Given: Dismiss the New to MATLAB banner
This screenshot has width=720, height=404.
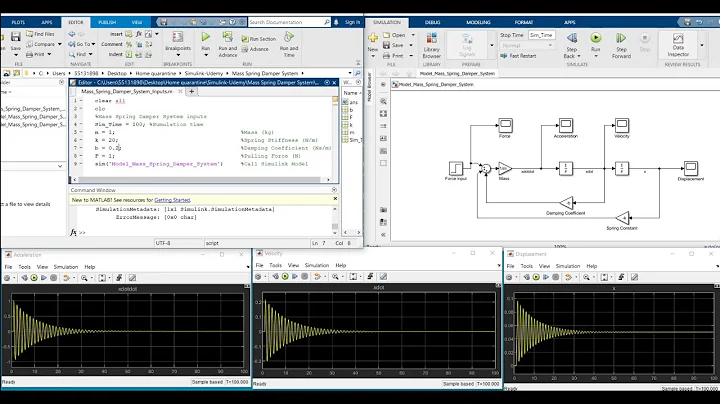Looking at the screenshot, I should (x=335, y=199).
